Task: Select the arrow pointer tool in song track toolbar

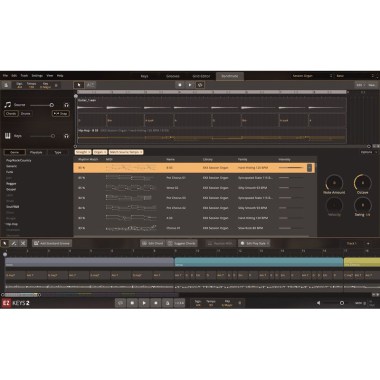Action: pos(5,243)
